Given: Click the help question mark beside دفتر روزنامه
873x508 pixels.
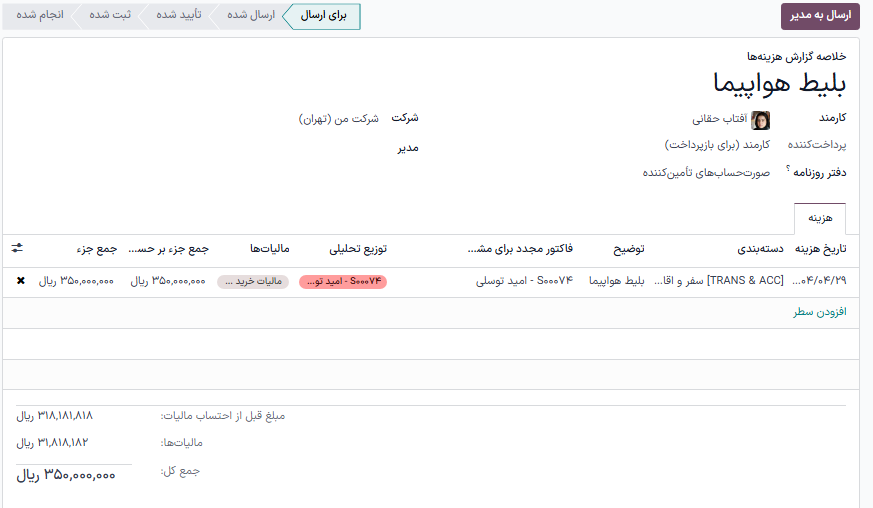Looking at the screenshot, I should [788, 169].
